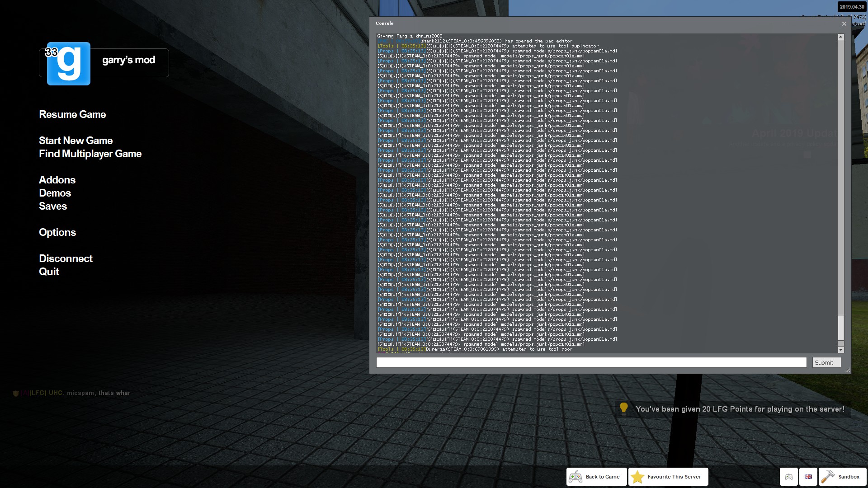Click the game controller icon on Back to Game

576,477
